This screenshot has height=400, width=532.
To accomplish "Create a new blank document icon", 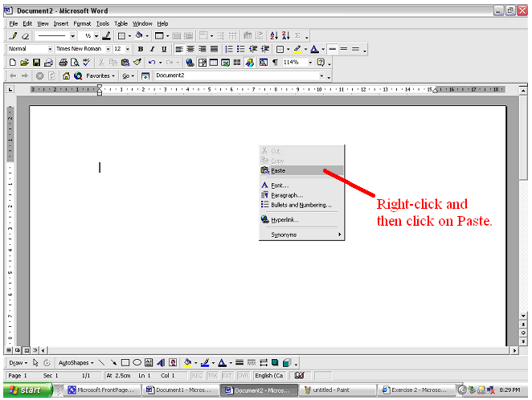I will pos(13,63).
